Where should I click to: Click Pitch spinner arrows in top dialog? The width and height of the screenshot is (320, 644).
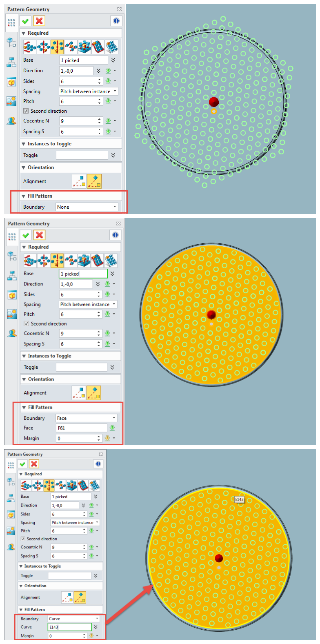[99, 101]
